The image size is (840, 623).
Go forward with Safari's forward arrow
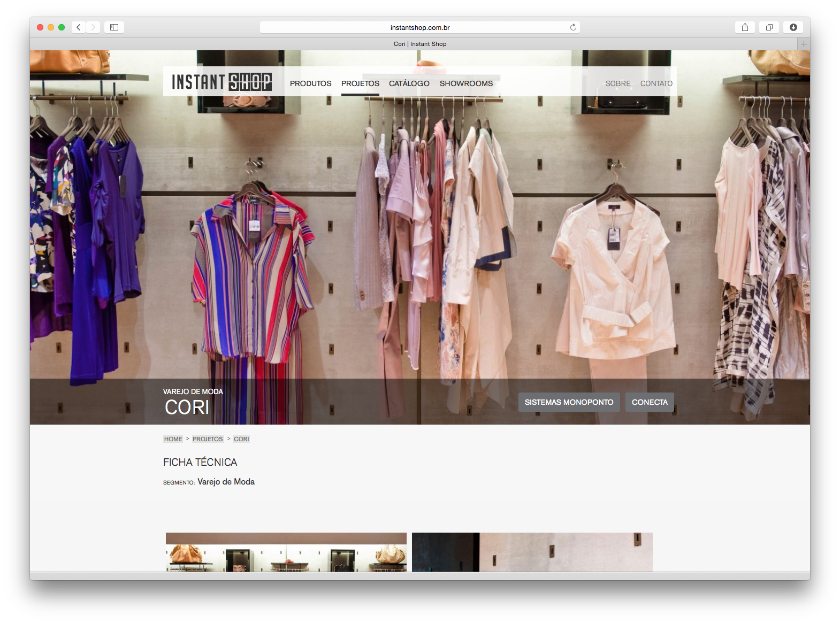click(x=93, y=27)
